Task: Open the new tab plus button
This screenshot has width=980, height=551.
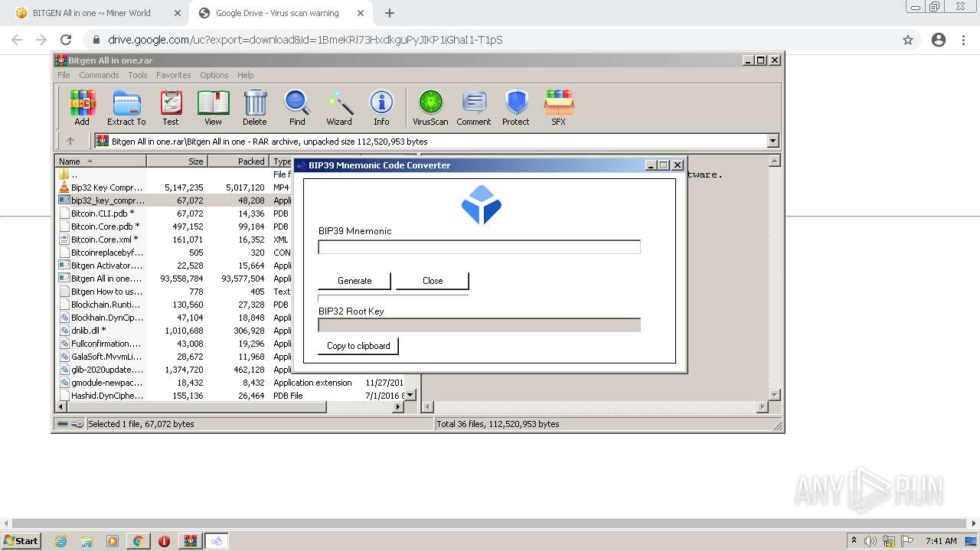Action: click(x=390, y=13)
